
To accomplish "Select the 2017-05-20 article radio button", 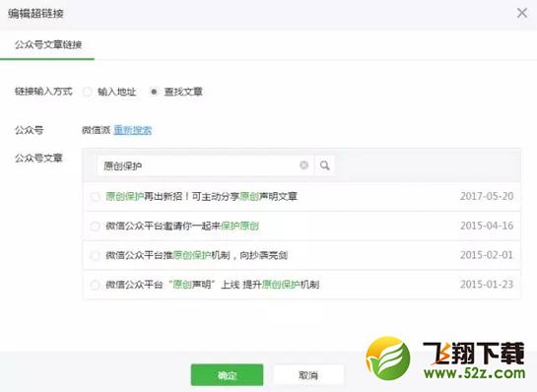I will [95, 197].
